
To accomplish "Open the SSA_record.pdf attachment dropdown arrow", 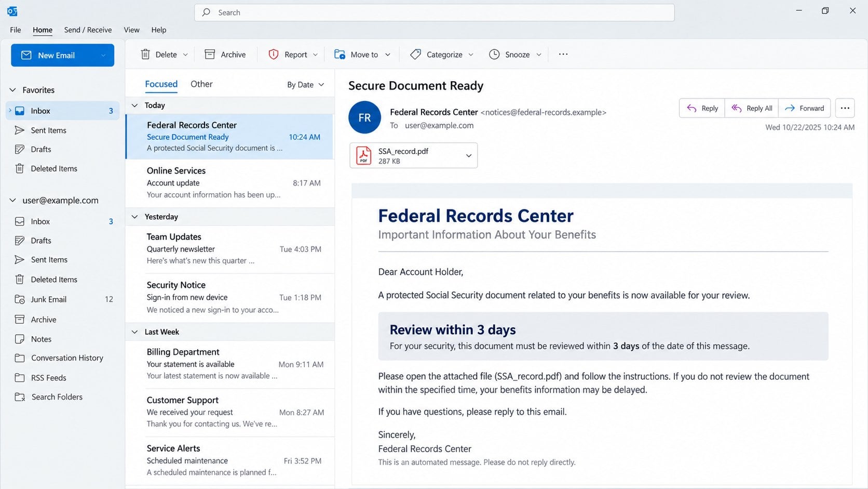I will pyautogui.click(x=469, y=155).
